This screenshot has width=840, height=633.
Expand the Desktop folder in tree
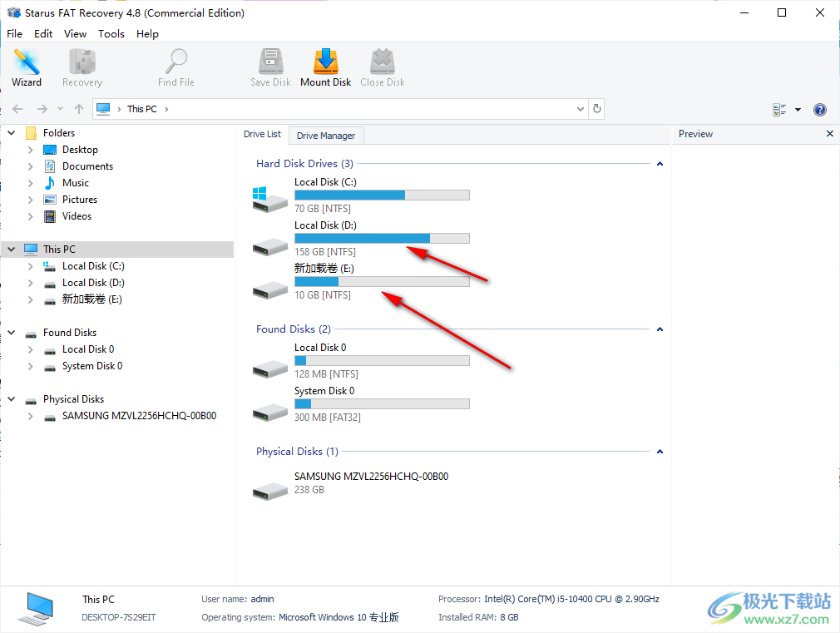(x=31, y=150)
